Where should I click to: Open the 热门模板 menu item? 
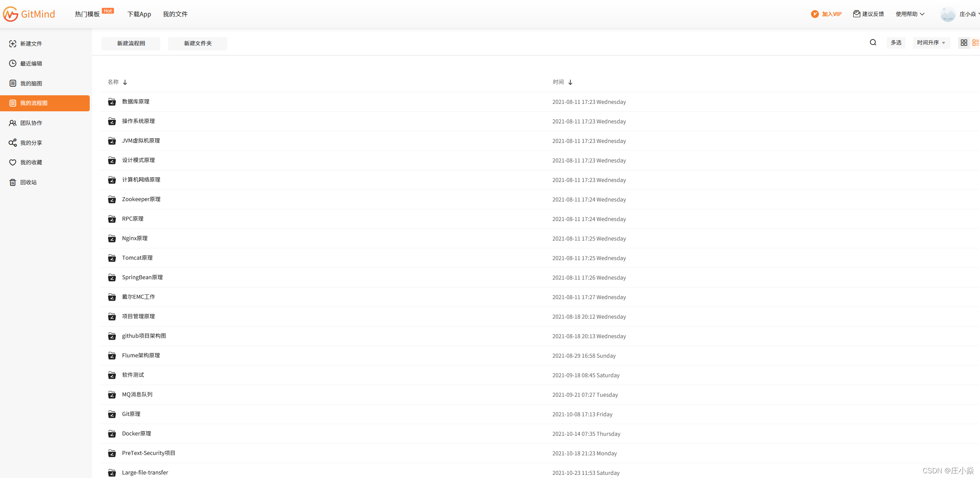click(x=87, y=14)
